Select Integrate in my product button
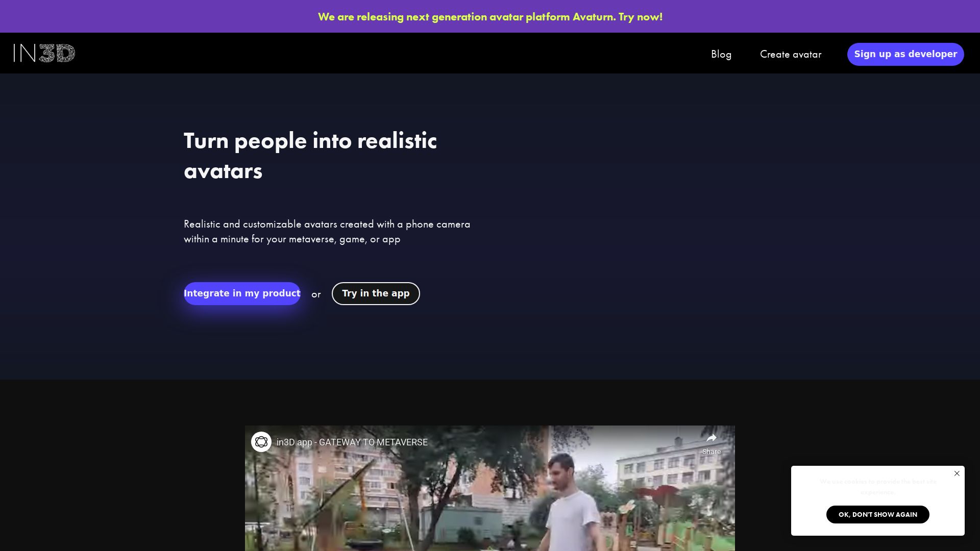The height and width of the screenshot is (551, 980). [242, 293]
